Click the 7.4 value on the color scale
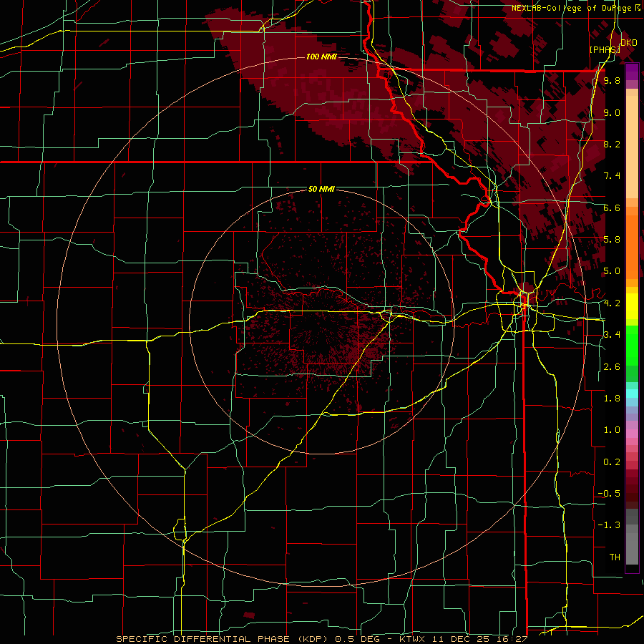 click(x=612, y=176)
